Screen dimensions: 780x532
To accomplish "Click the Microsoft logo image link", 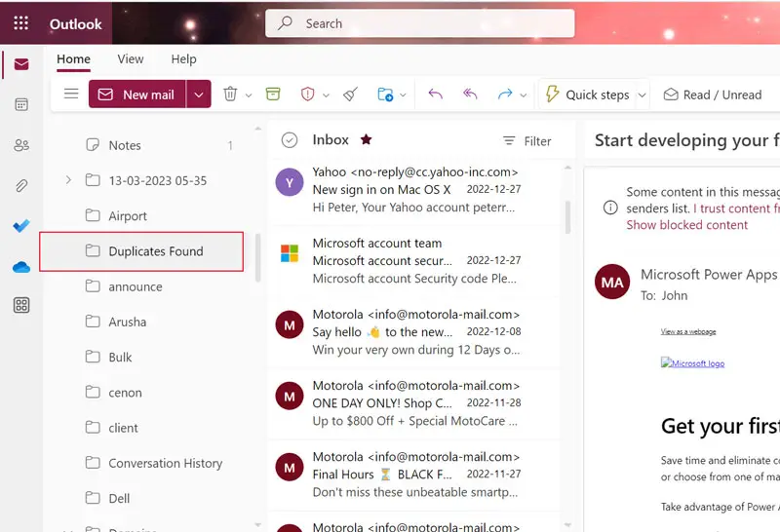I will 692,363.
